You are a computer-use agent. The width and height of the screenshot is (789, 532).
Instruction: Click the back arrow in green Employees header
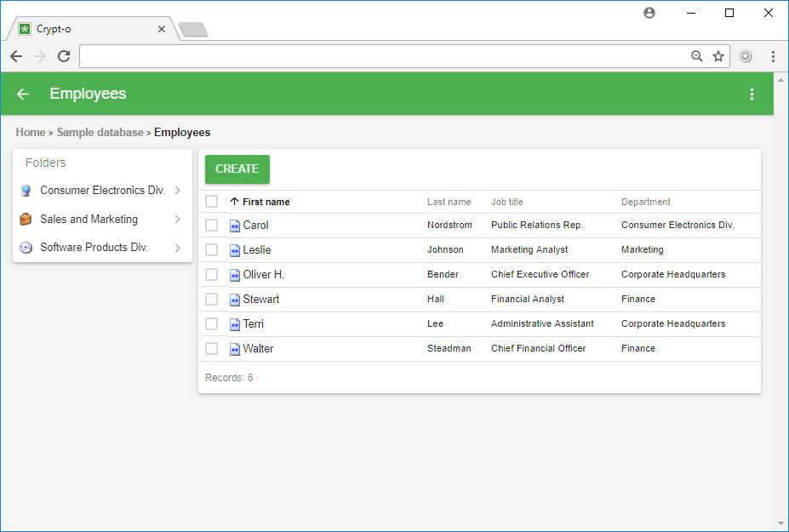tap(23, 94)
